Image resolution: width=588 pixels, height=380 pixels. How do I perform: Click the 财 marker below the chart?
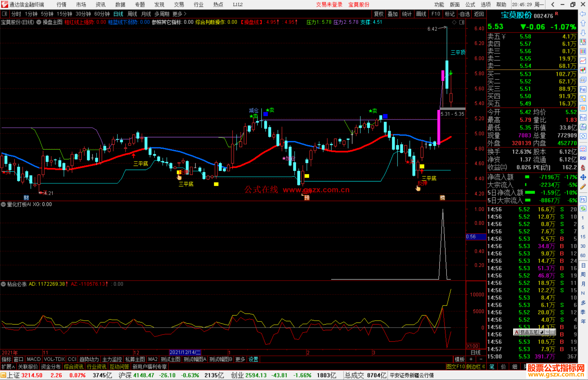pos(26,198)
